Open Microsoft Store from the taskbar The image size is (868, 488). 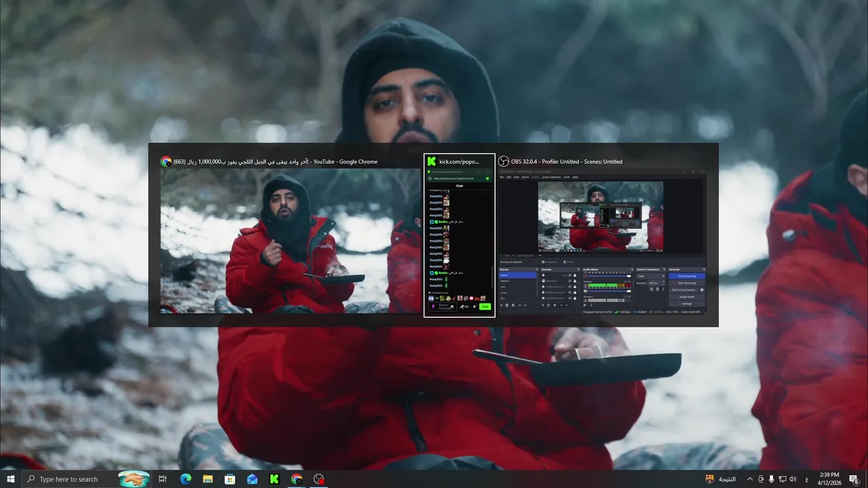(230, 479)
